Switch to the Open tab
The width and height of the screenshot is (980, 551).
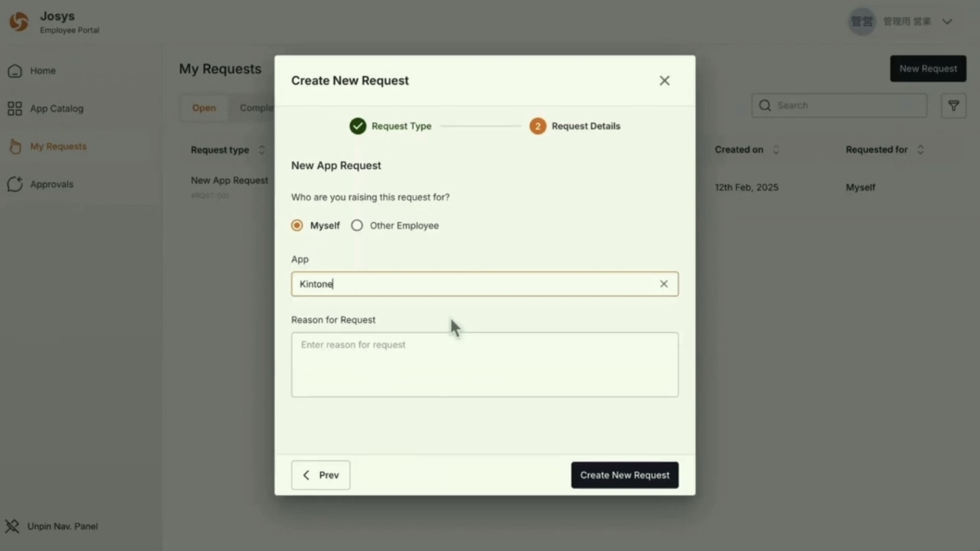(x=204, y=109)
